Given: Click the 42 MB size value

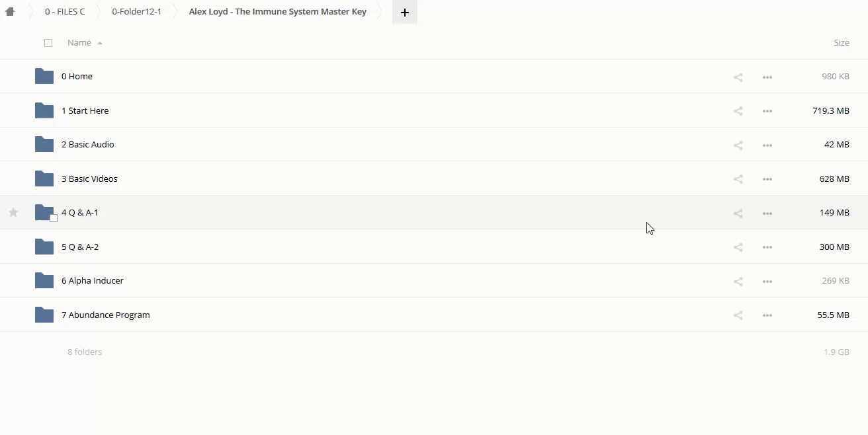Looking at the screenshot, I should (x=837, y=144).
